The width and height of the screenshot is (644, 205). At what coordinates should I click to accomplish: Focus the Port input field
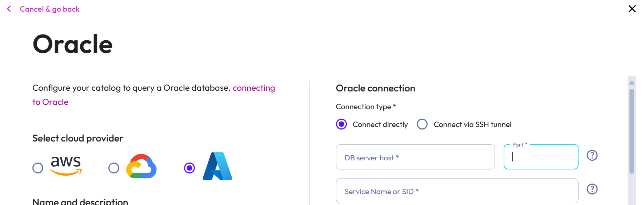point(541,157)
